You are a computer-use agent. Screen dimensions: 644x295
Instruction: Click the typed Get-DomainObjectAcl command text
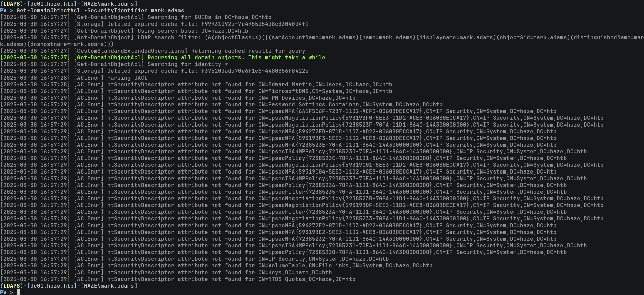[100, 11]
